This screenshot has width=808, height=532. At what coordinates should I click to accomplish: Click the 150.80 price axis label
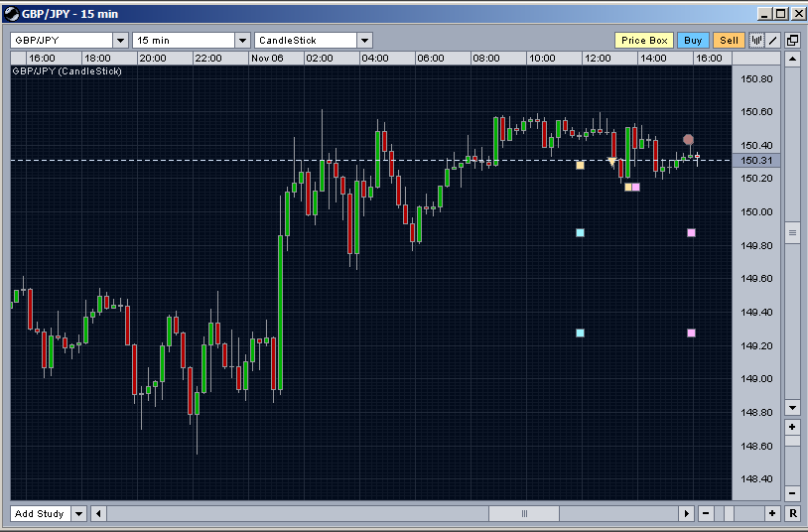click(x=756, y=78)
